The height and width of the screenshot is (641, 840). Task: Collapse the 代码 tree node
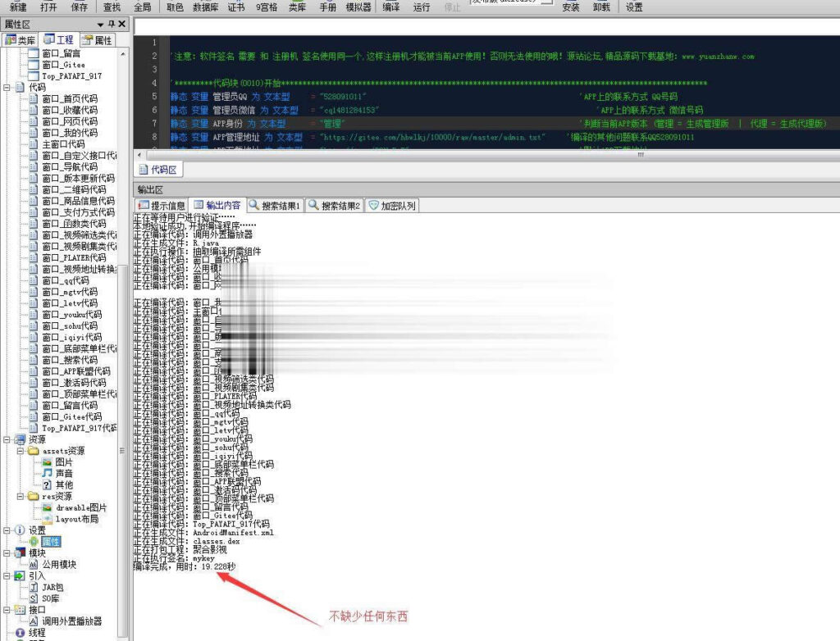(x=8, y=87)
